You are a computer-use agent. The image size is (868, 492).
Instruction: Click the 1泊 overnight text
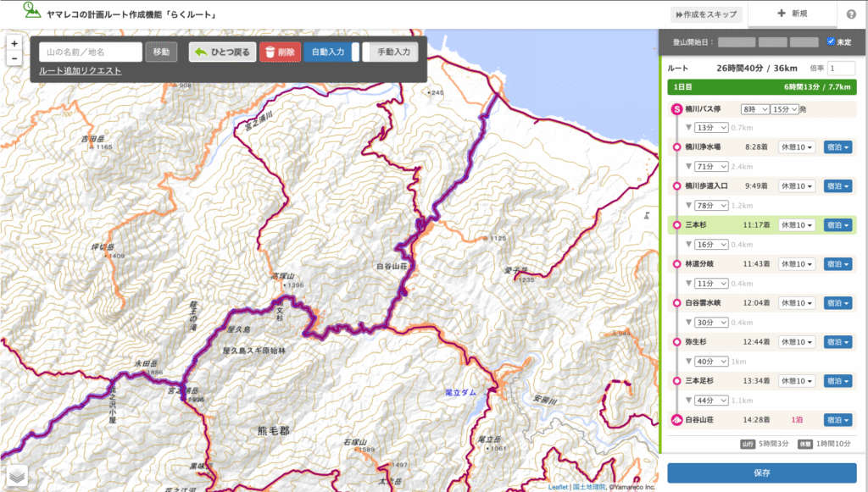click(x=797, y=420)
